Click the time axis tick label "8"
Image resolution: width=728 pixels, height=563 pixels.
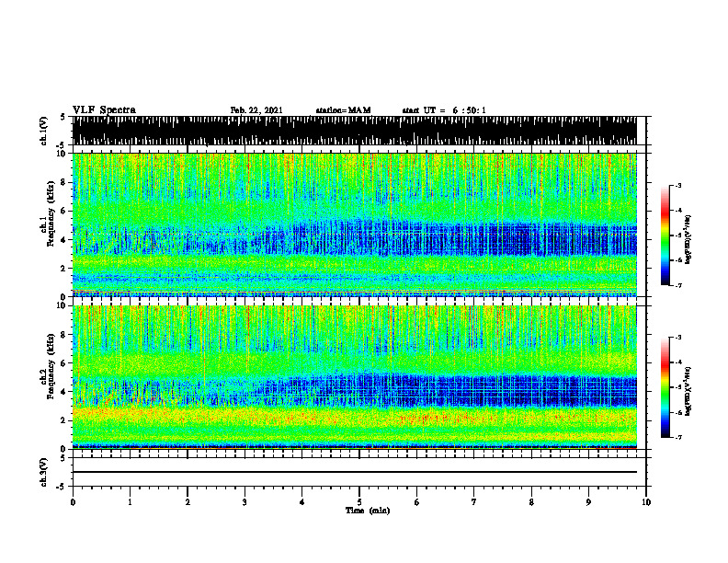(531, 502)
